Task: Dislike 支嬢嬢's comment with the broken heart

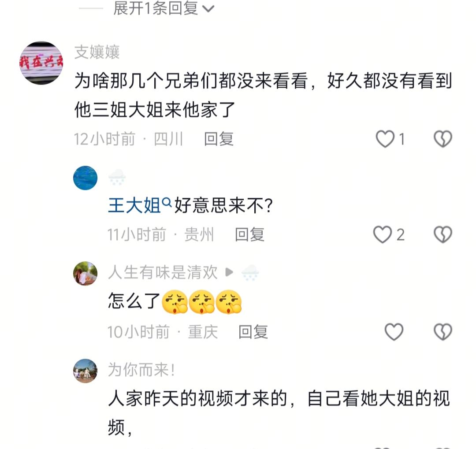Action: tap(443, 139)
